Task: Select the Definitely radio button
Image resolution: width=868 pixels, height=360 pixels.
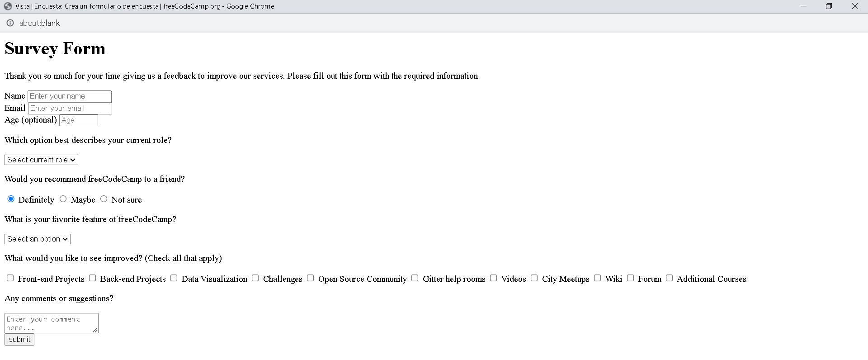Action: 11,199
